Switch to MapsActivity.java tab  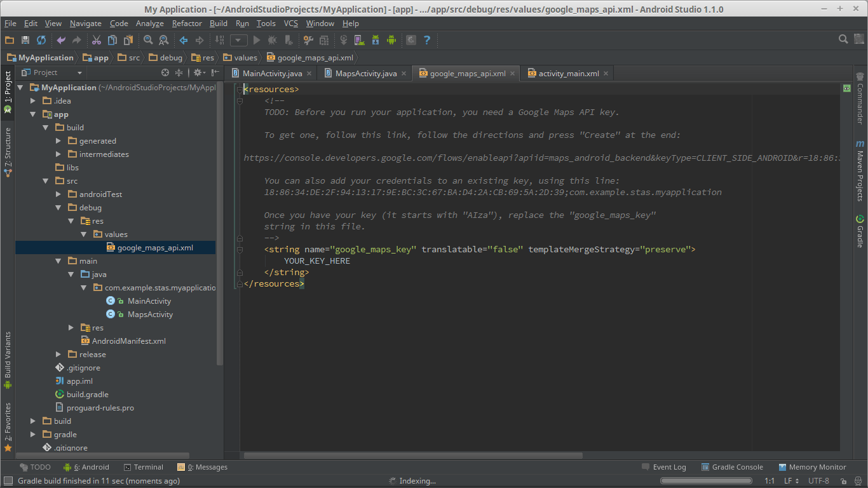point(365,74)
